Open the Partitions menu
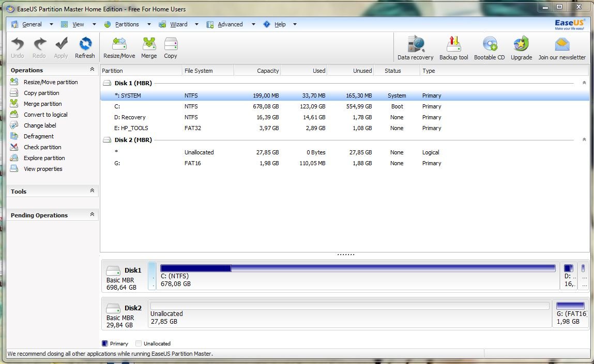This screenshot has height=364, width=594. (127, 24)
